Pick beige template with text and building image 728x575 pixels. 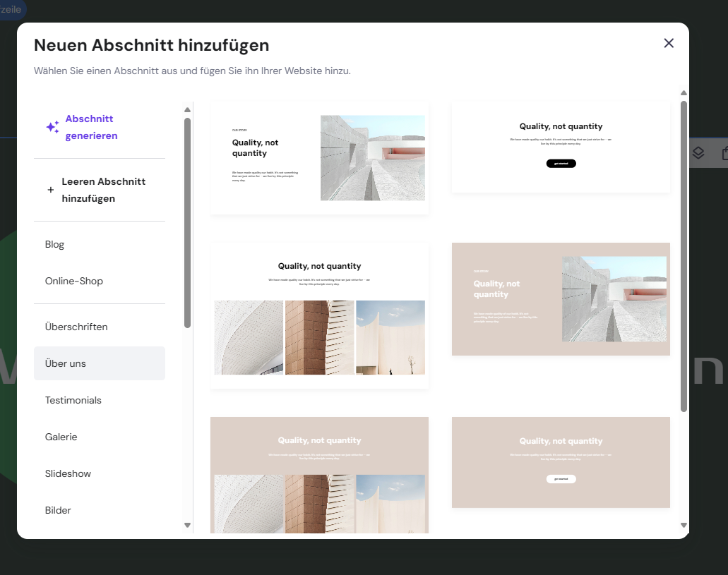[561, 299]
